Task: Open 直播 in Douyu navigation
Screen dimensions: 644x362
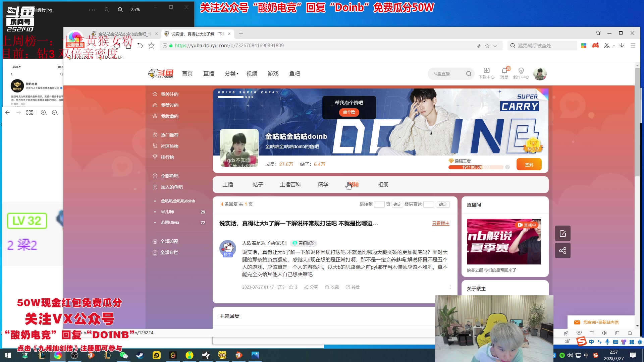Action: pos(209,73)
